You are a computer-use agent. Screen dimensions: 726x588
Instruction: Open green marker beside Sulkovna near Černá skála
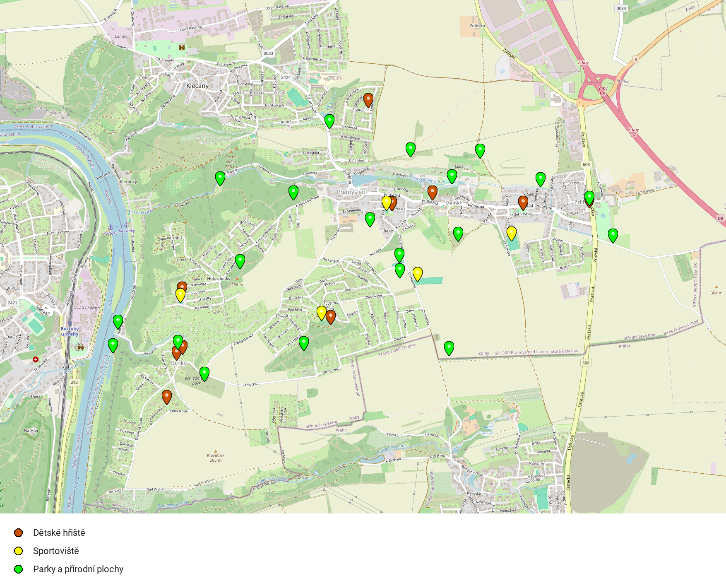pos(220,178)
